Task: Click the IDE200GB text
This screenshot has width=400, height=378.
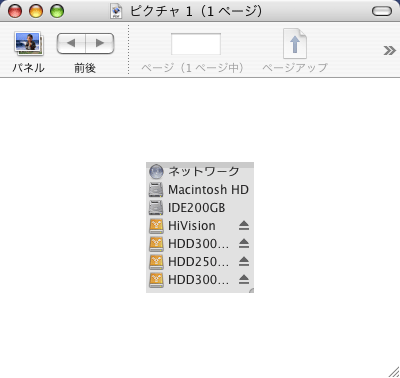Action: (197, 208)
